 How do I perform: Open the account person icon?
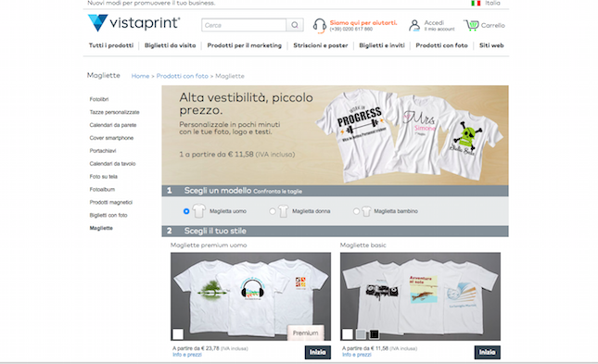[414, 26]
